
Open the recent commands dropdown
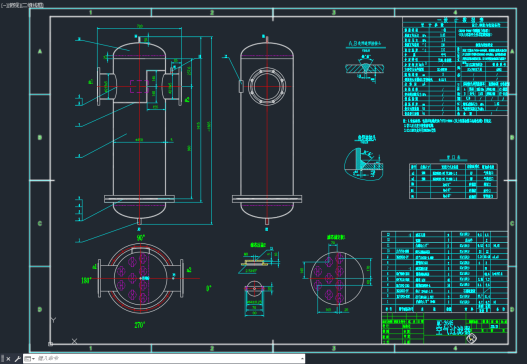30,359
